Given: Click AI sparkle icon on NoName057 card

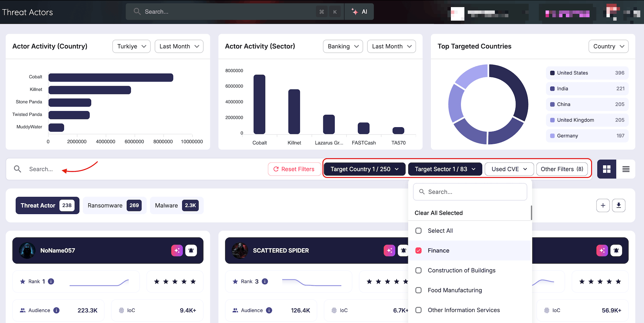Looking at the screenshot, I should pos(177,251).
